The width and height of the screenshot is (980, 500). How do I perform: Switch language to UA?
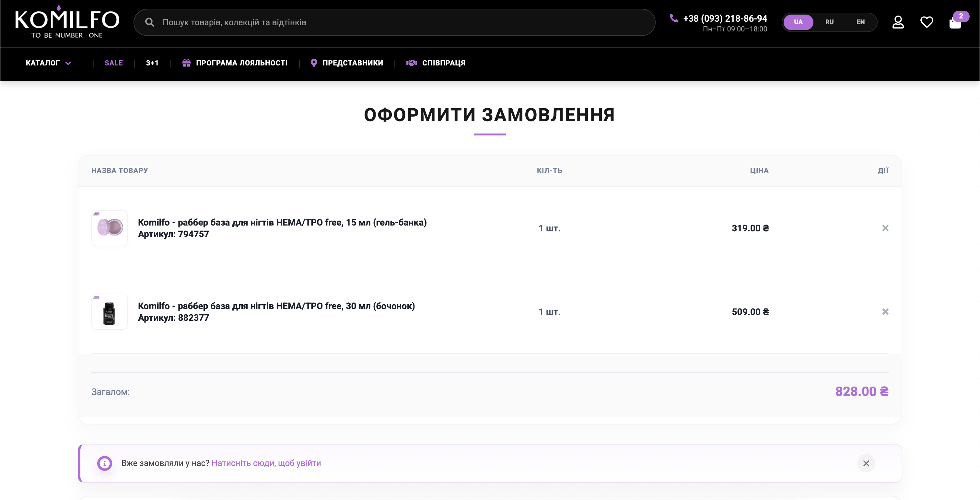pyautogui.click(x=798, y=22)
